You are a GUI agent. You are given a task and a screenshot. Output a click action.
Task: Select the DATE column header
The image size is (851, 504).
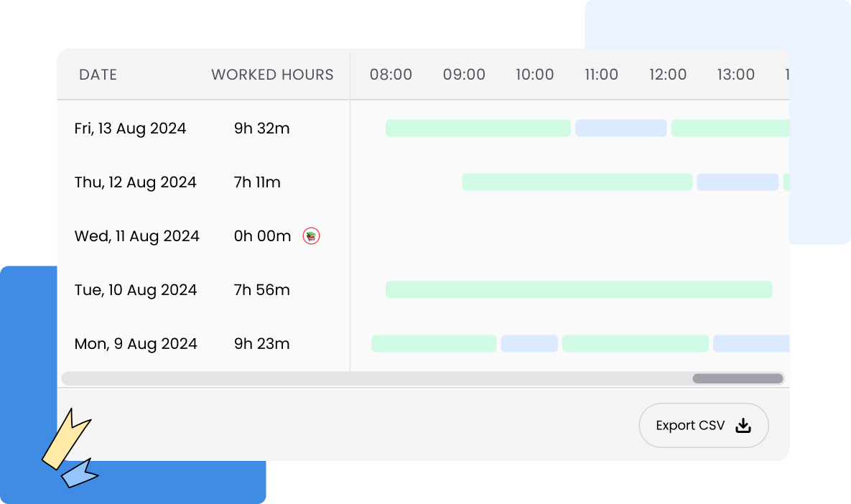click(x=98, y=74)
